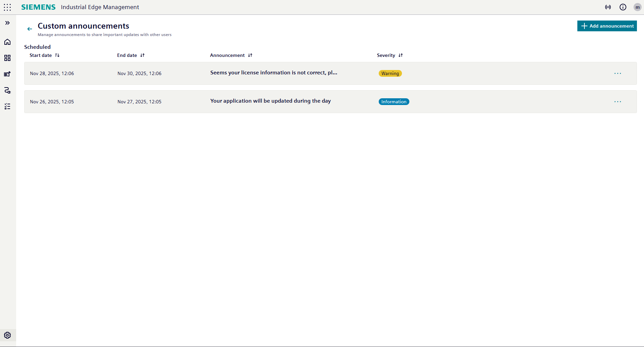Open the task list sidebar icon

7,106
